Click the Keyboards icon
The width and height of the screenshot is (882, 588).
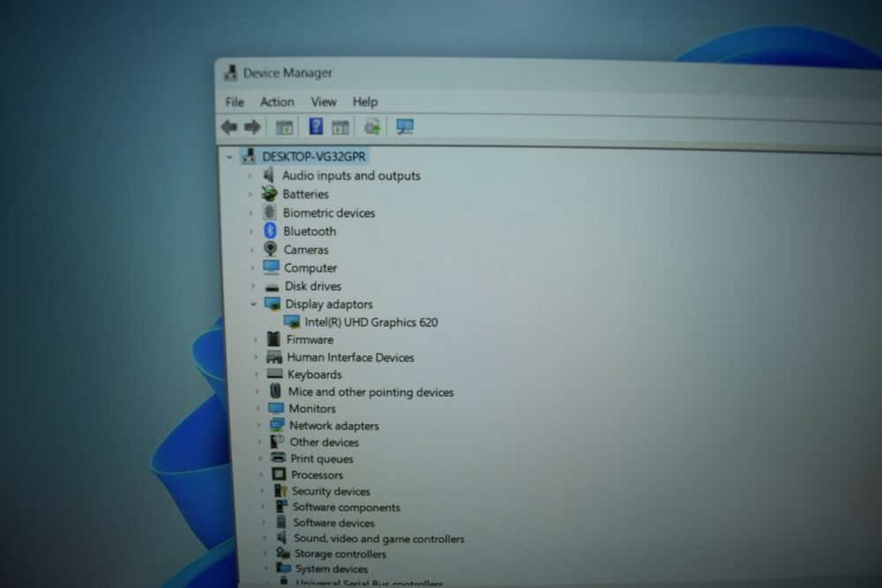(x=274, y=373)
